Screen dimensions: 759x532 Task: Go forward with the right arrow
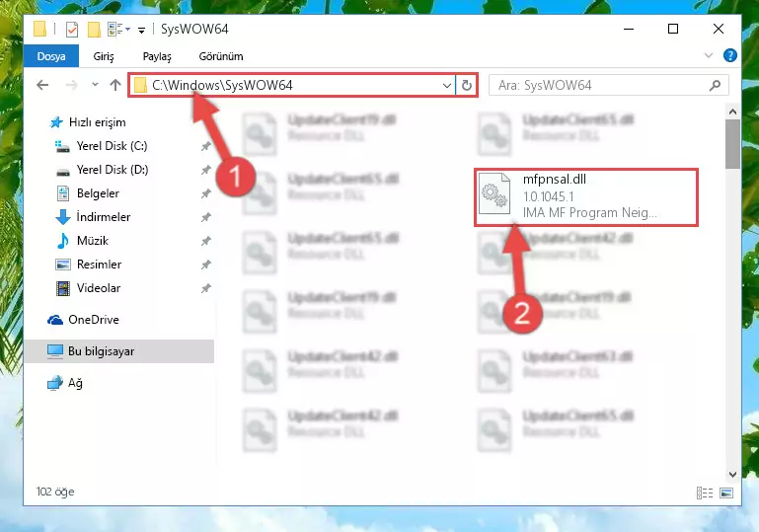pos(72,85)
